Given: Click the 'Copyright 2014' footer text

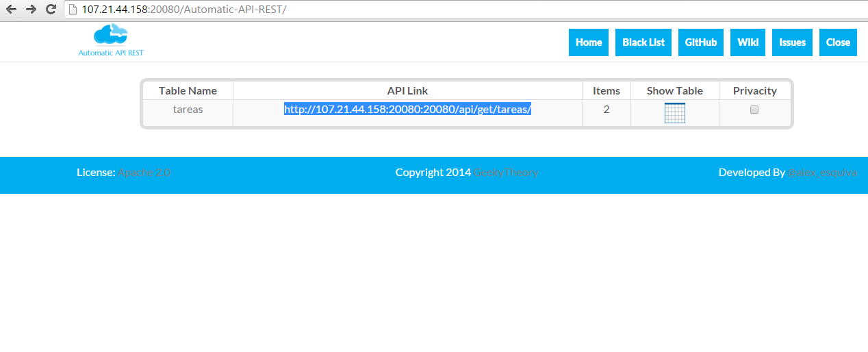Looking at the screenshot, I should [433, 173].
